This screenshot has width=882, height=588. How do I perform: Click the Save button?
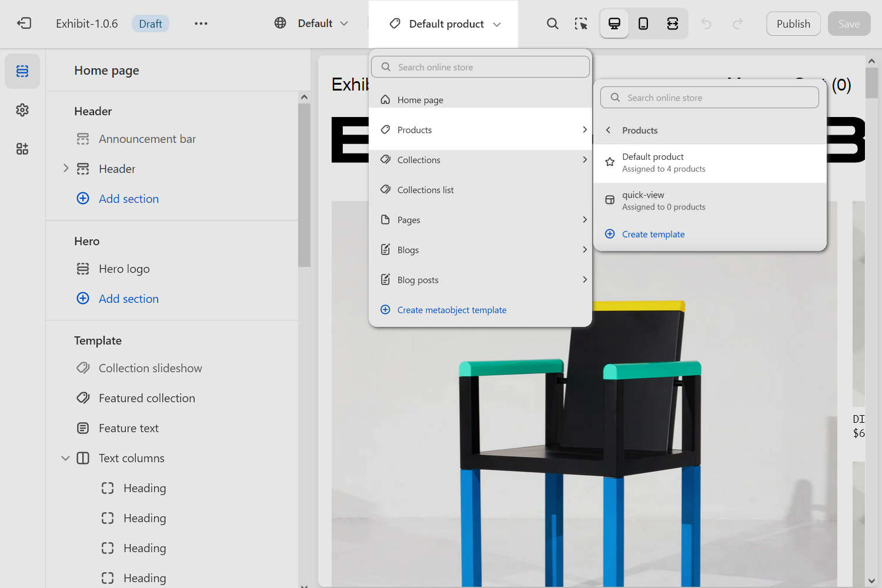849,24
